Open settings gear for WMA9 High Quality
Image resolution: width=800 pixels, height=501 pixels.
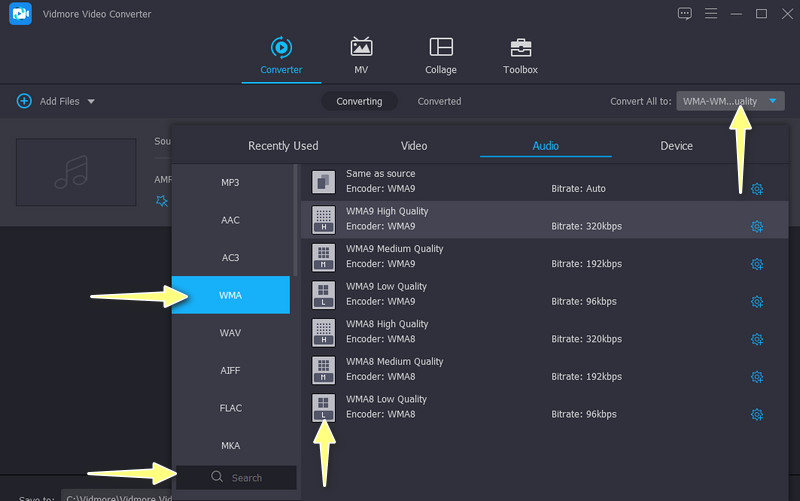[757, 226]
